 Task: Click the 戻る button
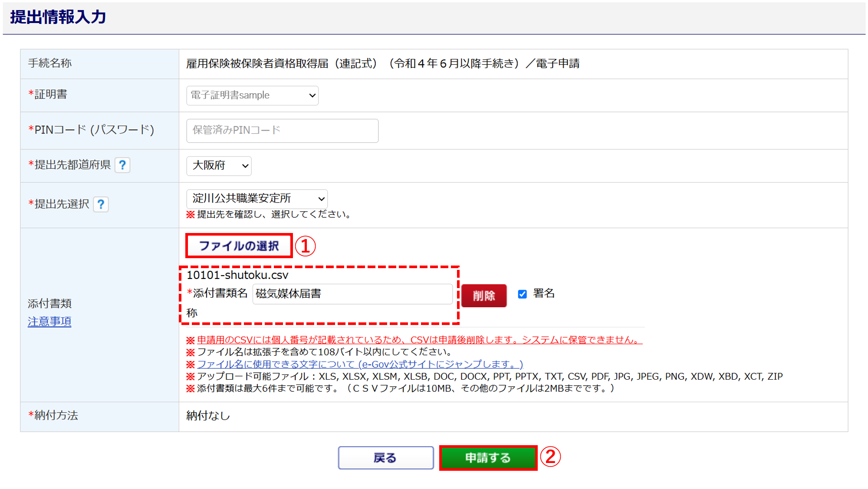tap(385, 458)
